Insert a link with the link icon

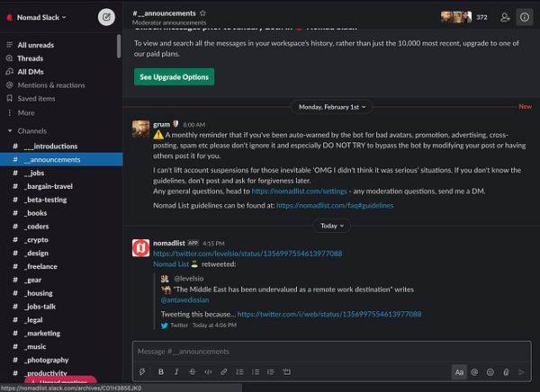(x=223, y=371)
